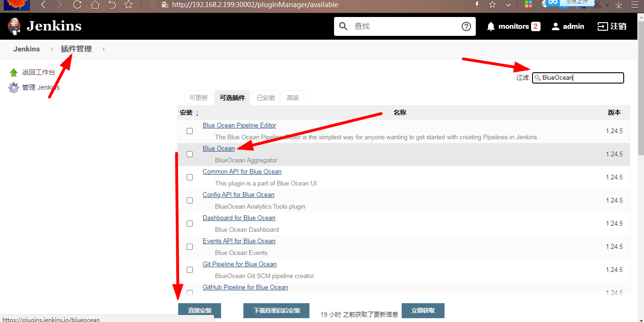Check the Git Pipeline for Blue Ocean checkbox

click(x=189, y=270)
